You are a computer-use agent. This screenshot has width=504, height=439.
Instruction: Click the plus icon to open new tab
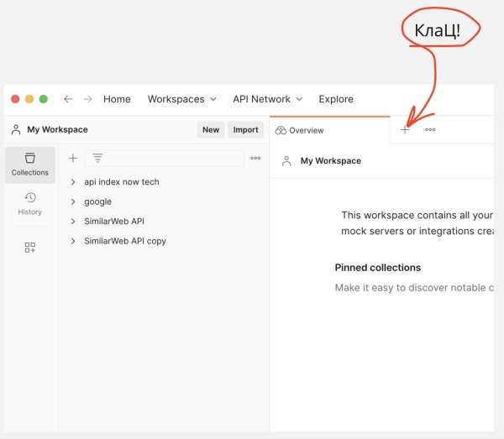[x=405, y=130]
